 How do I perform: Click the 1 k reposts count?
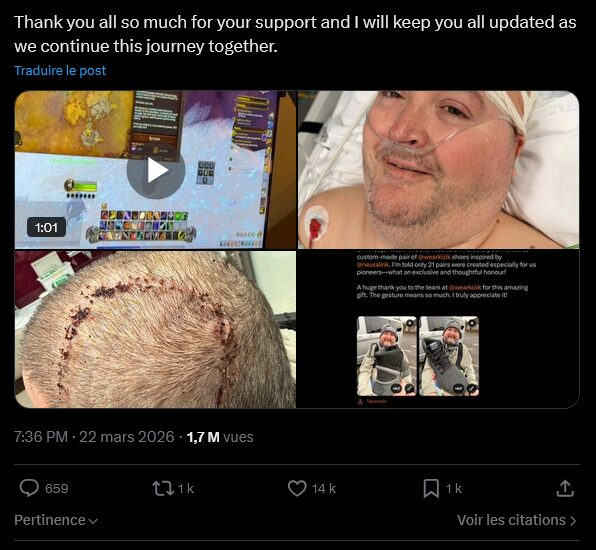coord(186,488)
